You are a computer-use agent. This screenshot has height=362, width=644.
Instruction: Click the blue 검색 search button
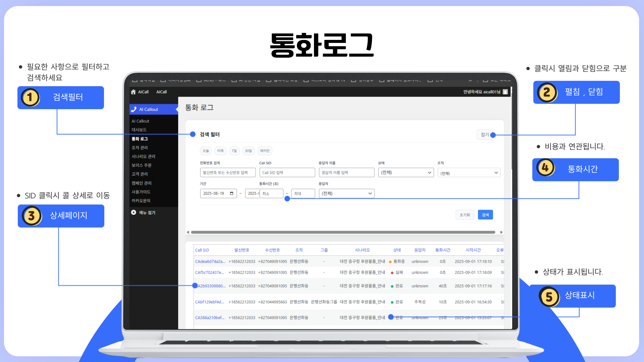click(485, 215)
